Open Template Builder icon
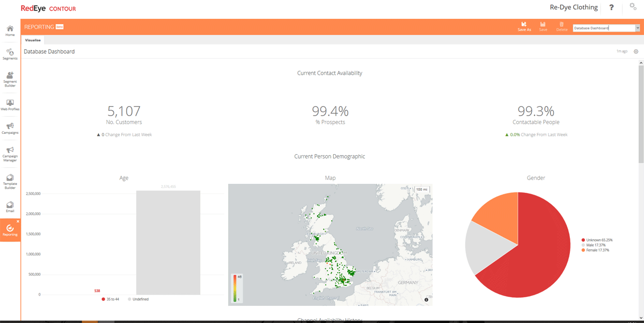644x323 pixels. [10, 181]
